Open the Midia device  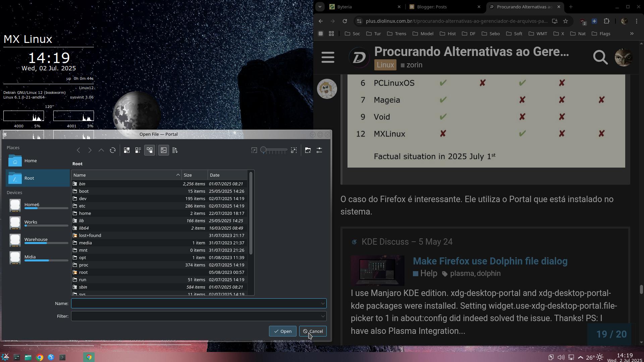[38, 257]
